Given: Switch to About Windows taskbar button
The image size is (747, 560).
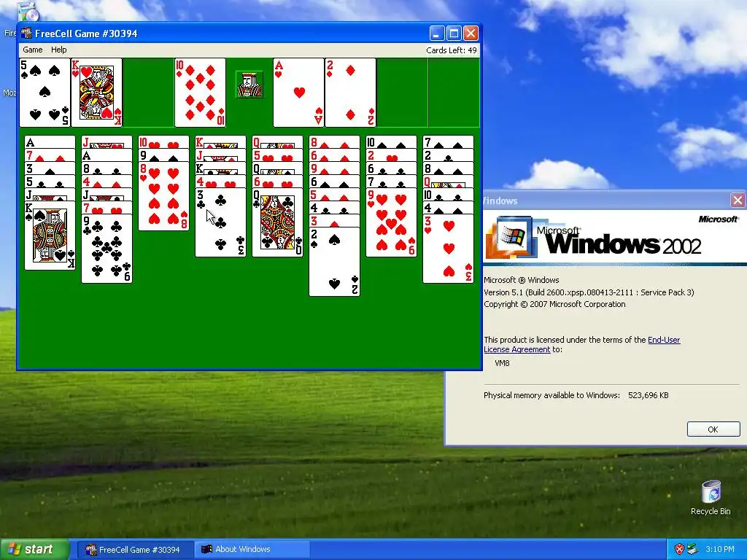Looking at the screenshot, I should pos(252,550).
